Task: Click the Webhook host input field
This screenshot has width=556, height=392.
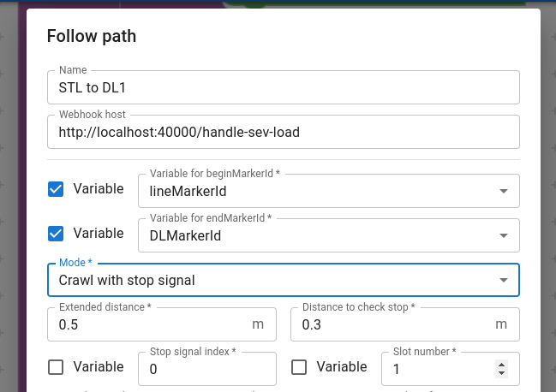Action: (283, 133)
